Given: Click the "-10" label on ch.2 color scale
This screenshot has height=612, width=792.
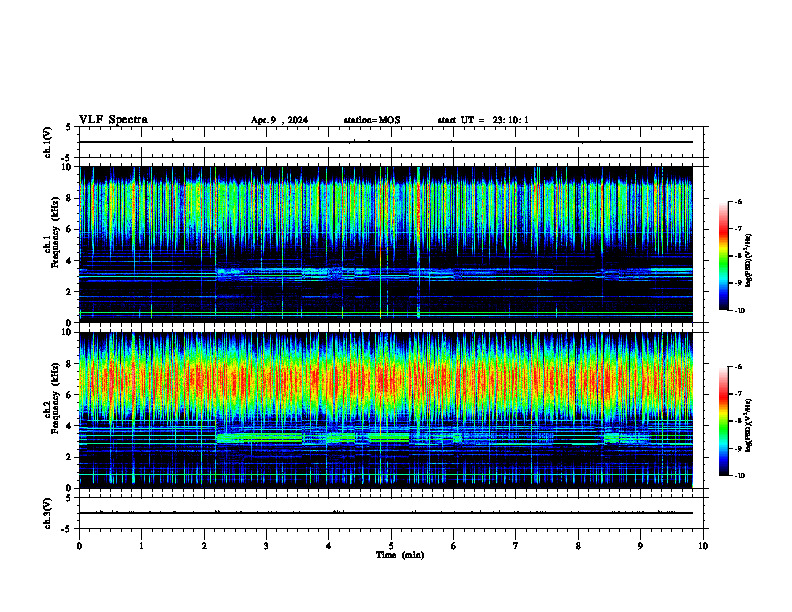Looking at the screenshot, I should [739, 476].
